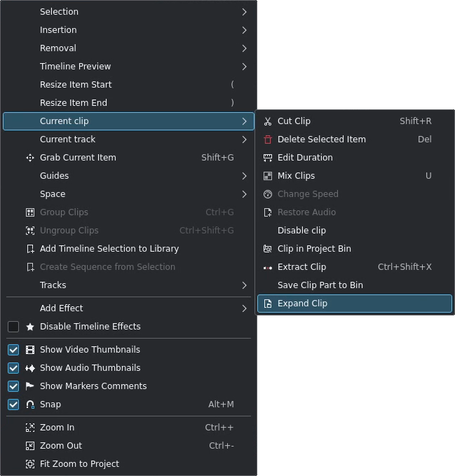
Task: Expand the Selection submenu arrow
Action: point(245,12)
